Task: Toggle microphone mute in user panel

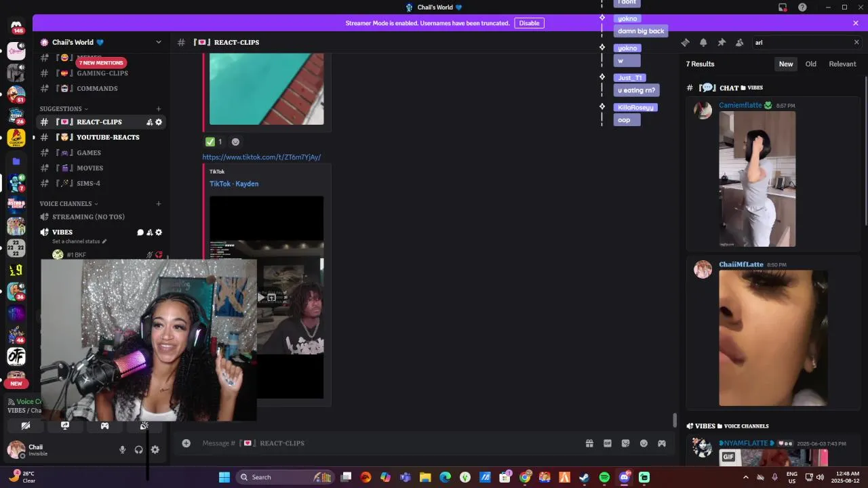Action: 123,449
